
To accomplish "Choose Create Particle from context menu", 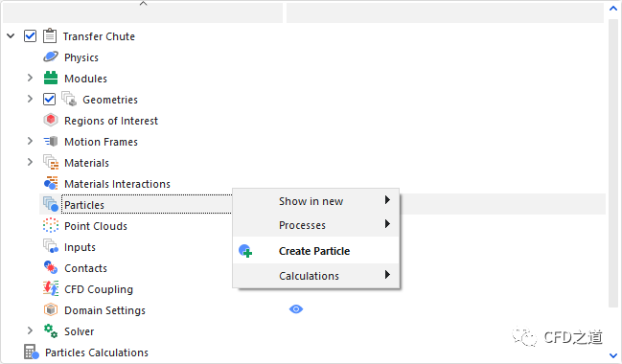I will point(315,251).
